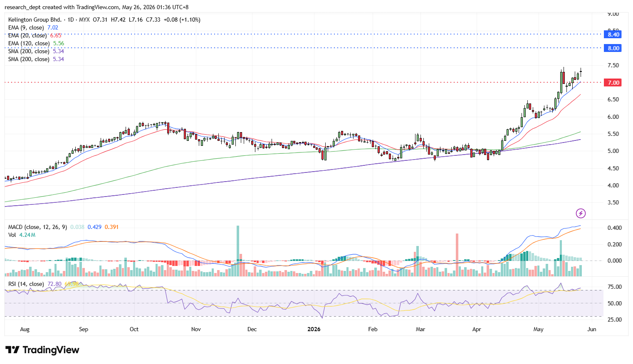
Task: Click the May label on time axis
Action: tap(538, 329)
